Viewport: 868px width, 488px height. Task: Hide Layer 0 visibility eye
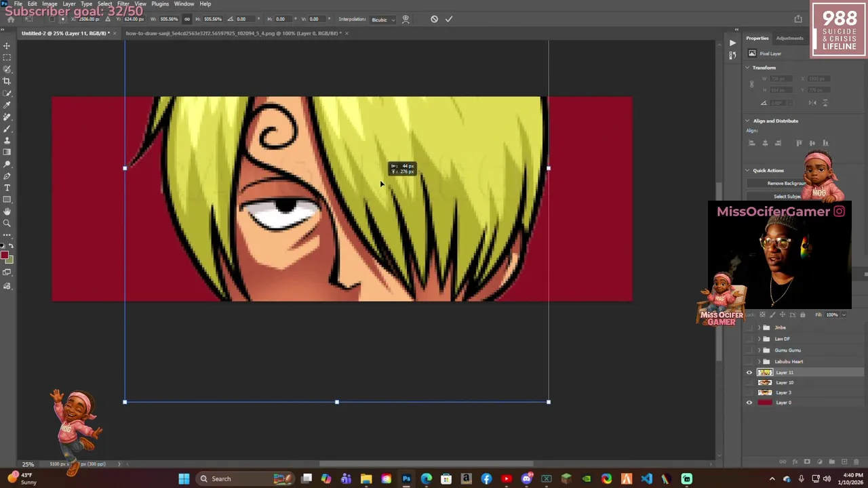pos(749,403)
